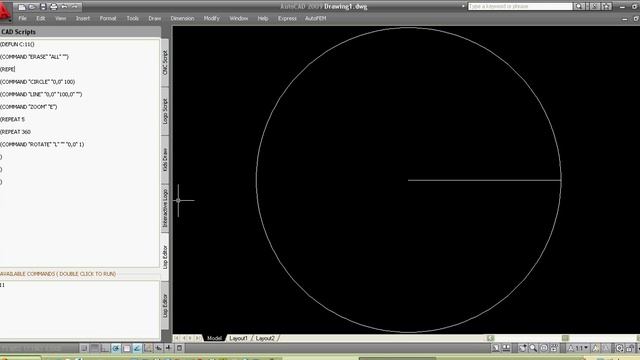640x360 pixels.
Task: Open the Tools menu
Action: point(133,18)
